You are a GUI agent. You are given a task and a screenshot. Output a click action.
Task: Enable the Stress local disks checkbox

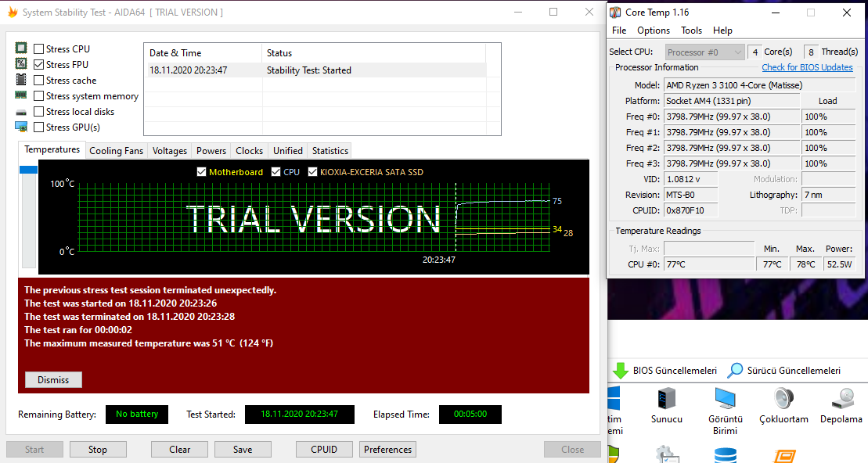coord(39,111)
